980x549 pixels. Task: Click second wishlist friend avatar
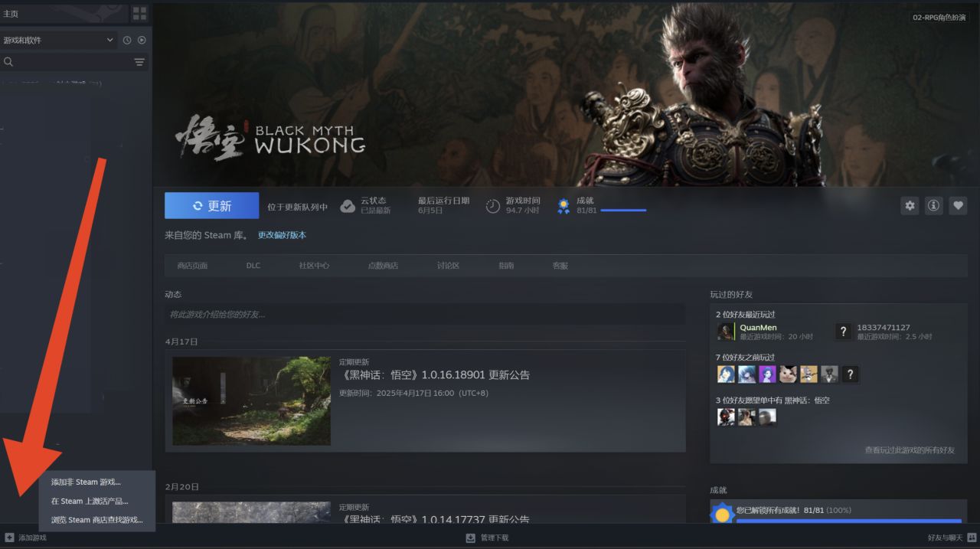click(x=746, y=417)
